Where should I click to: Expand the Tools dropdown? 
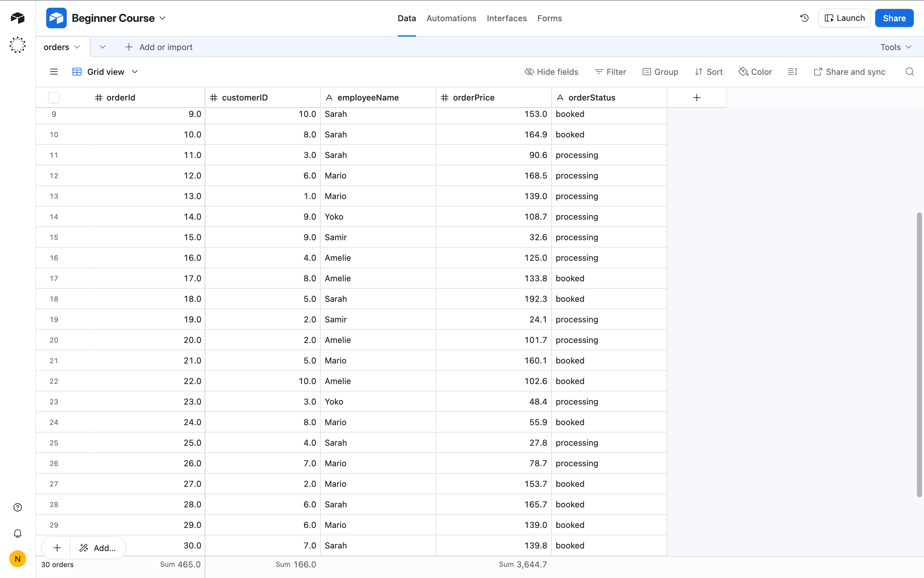[896, 47]
